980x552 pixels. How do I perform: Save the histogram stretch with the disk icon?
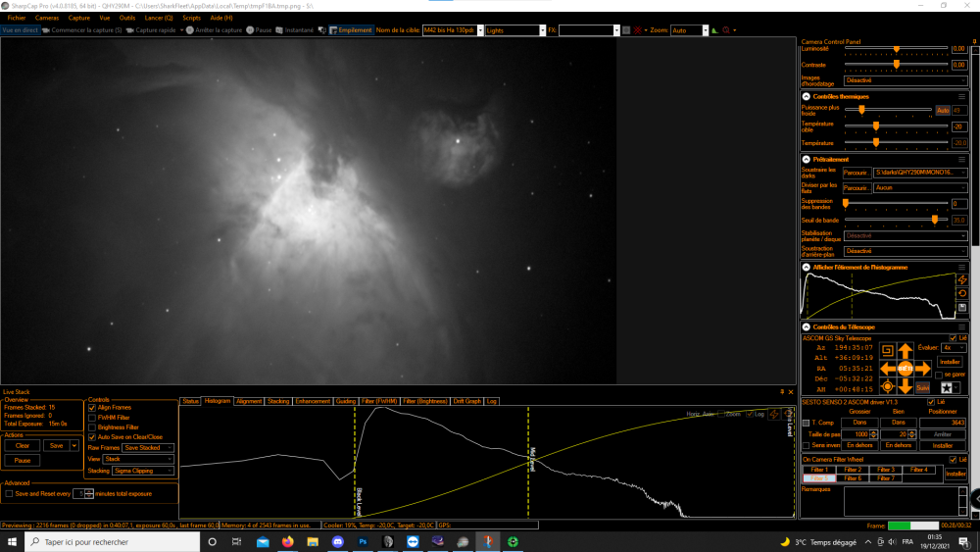pyautogui.click(x=962, y=308)
